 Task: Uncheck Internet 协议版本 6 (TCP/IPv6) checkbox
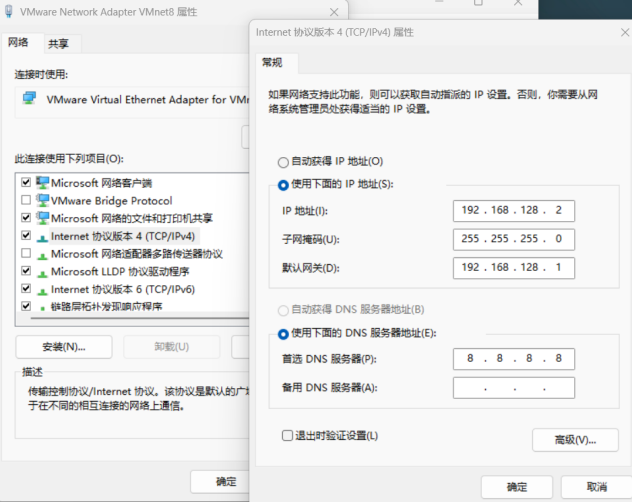click(26, 288)
